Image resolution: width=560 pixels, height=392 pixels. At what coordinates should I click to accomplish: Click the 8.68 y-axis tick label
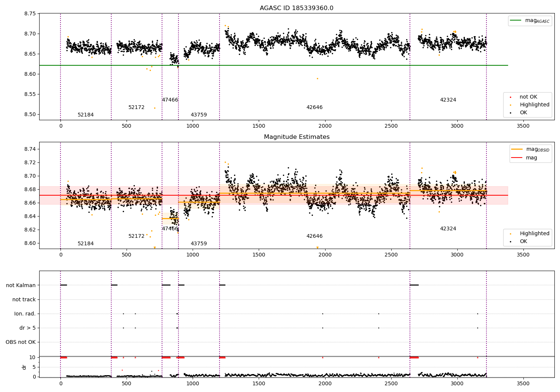(x=30, y=190)
